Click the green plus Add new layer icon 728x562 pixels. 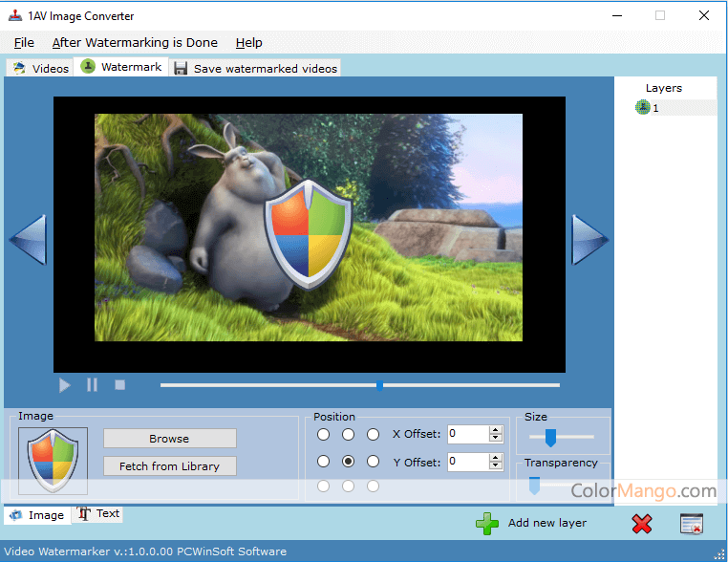(x=487, y=524)
